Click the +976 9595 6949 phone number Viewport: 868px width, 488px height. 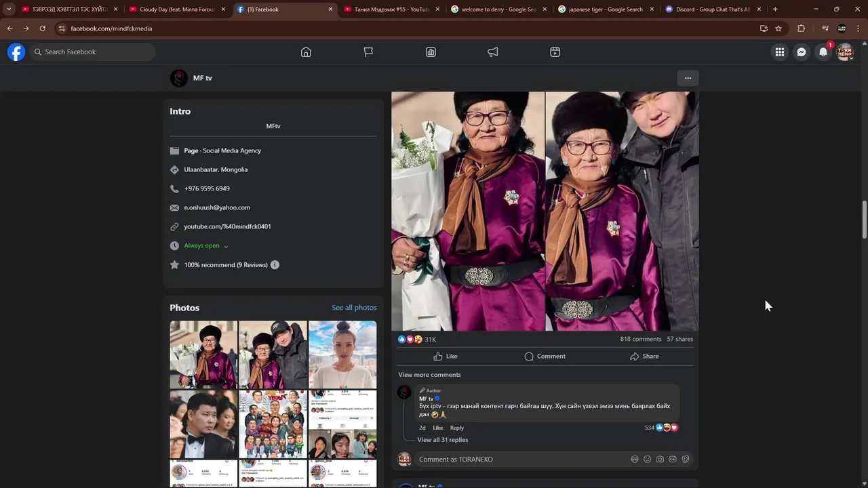pos(207,188)
